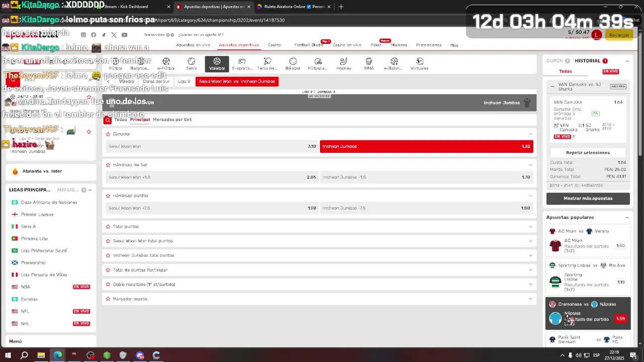The image size is (644, 362).
Task: Choose the Tenis de mesa icon
Action: click(267, 64)
